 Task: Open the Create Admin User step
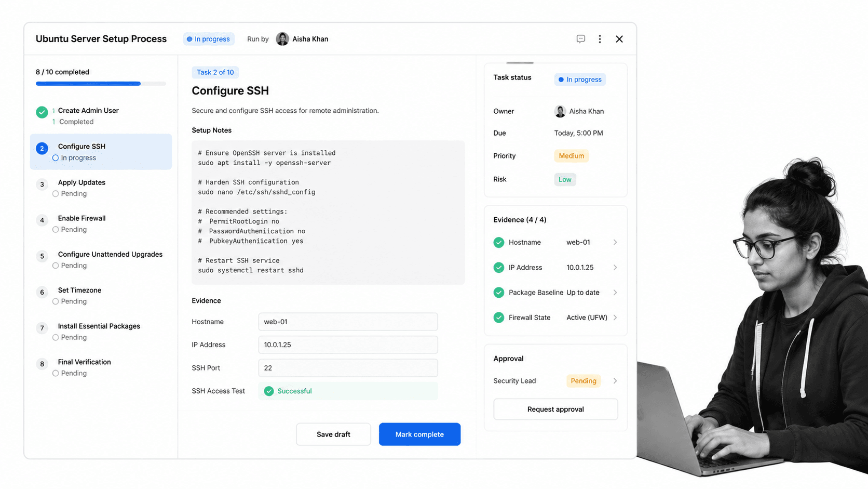101,116
